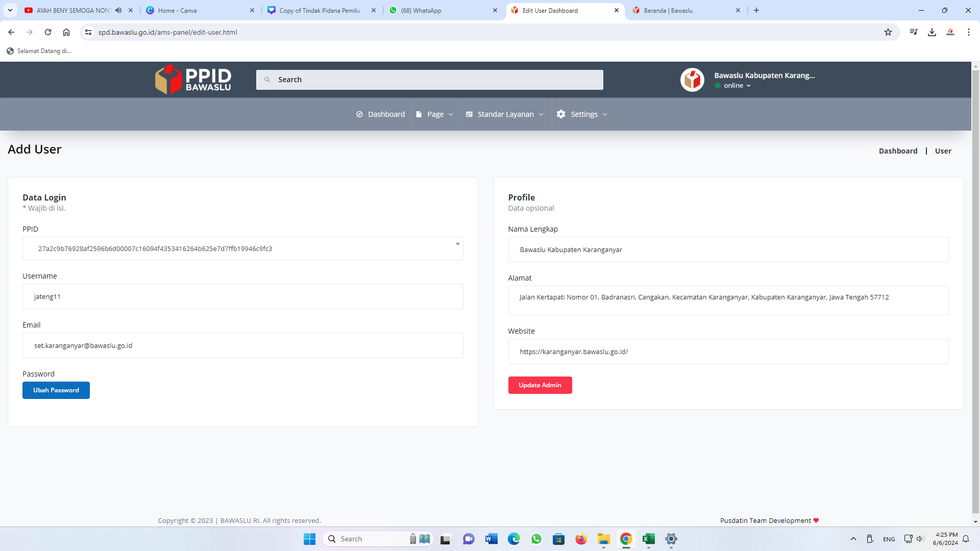This screenshot has height=551, width=980.
Task: Expand the Page dropdown menu
Action: (435, 114)
